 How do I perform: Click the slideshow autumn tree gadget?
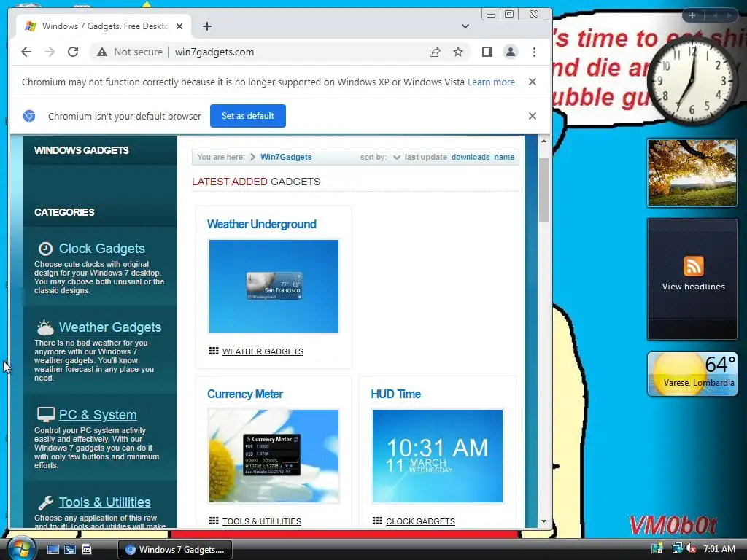[692, 173]
